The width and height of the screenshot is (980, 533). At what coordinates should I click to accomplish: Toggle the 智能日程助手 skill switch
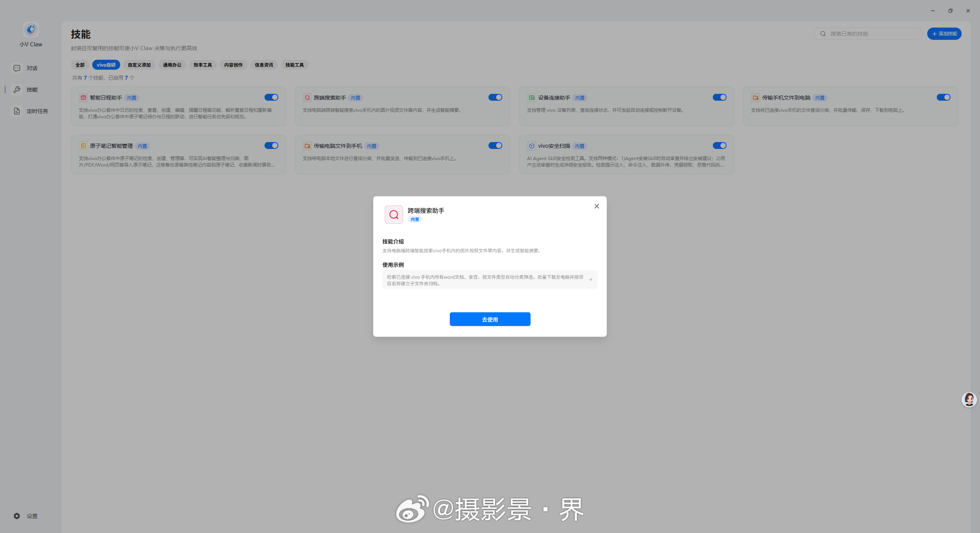click(271, 97)
